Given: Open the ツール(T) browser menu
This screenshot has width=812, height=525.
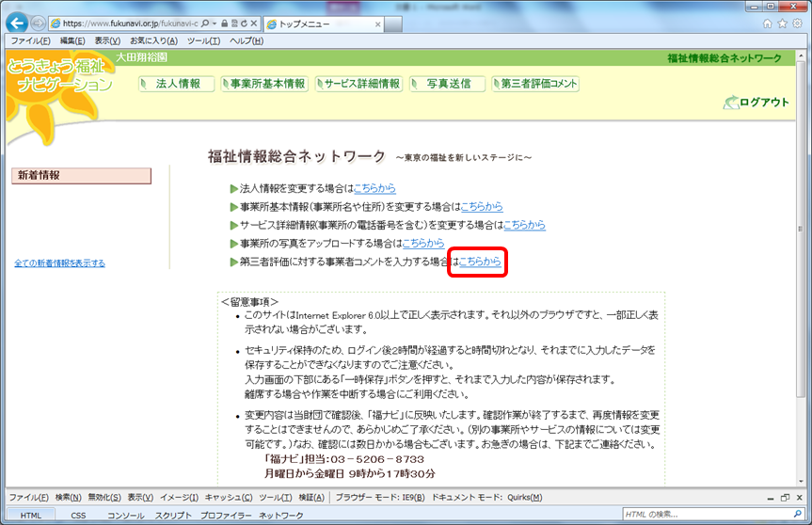Looking at the screenshot, I should (x=203, y=40).
